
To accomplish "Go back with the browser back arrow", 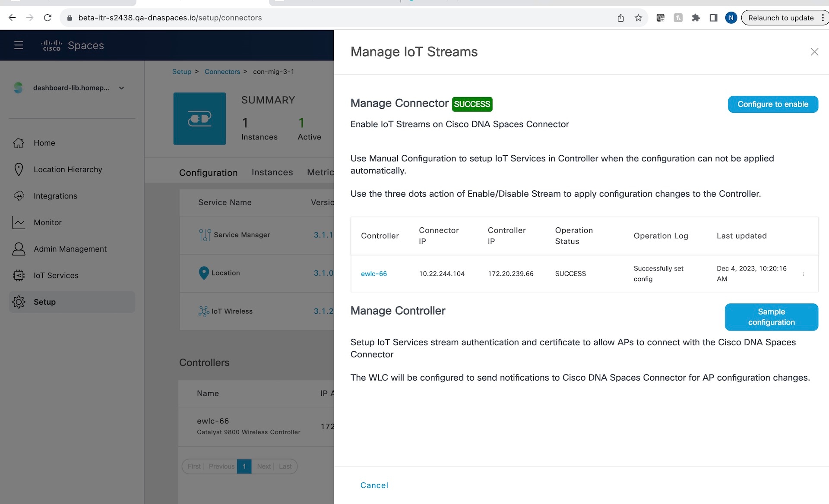I will pyautogui.click(x=12, y=18).
